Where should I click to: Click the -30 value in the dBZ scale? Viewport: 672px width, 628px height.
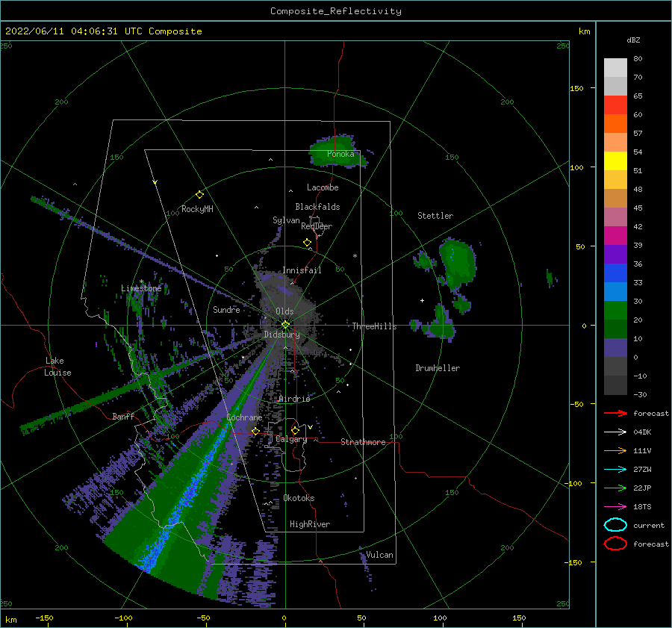pyautogui.click(x=640, y=395)
